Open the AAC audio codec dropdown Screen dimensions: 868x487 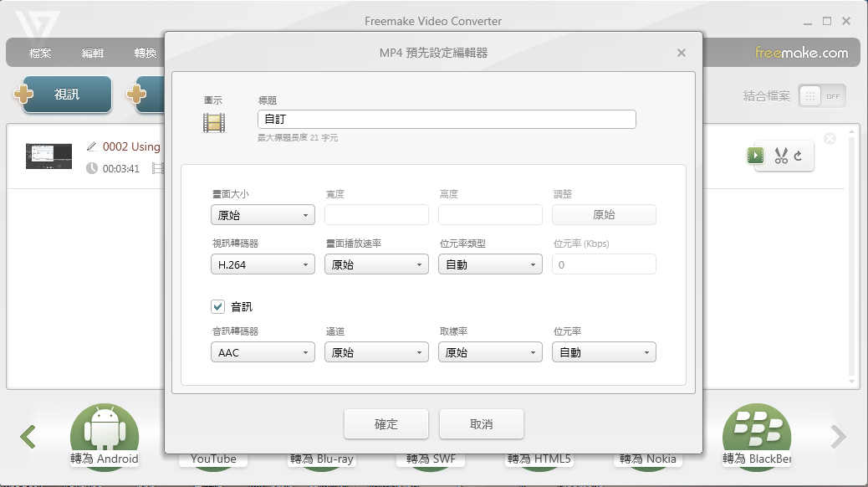[263, 351]
